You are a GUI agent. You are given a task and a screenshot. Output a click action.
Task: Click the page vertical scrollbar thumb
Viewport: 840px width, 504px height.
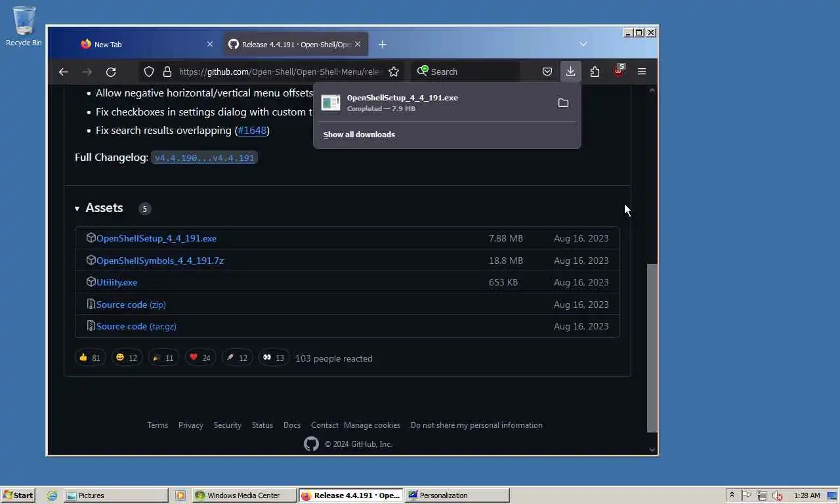(652, 348)
